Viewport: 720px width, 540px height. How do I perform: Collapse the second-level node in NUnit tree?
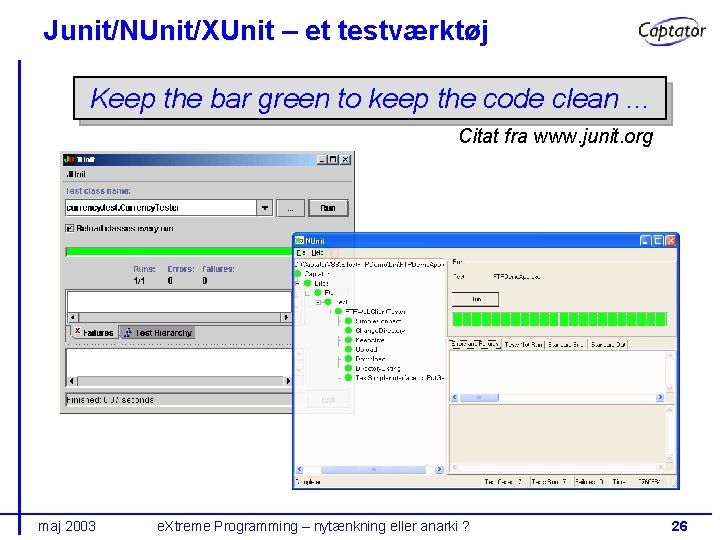(x=298, y=283)
